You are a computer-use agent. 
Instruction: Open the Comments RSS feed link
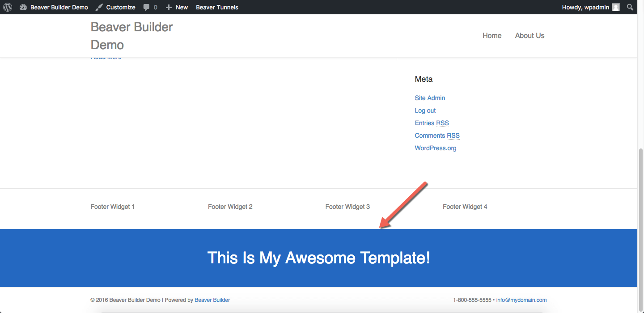[437, 135]
